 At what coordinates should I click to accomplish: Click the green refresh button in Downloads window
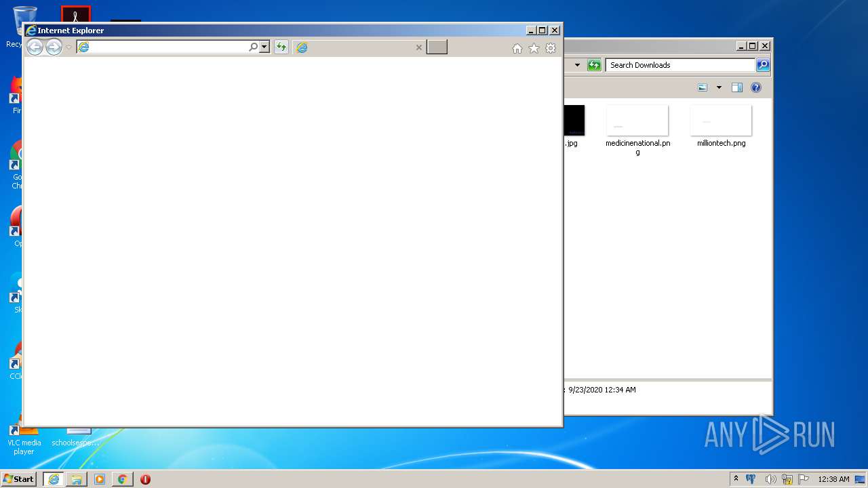[x=594, y=65]
